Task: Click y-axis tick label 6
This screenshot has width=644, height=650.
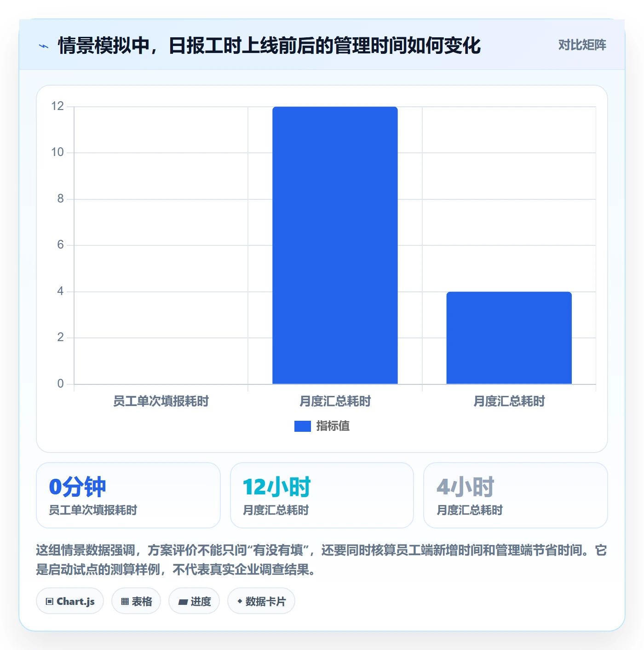Action: [60, 245]
